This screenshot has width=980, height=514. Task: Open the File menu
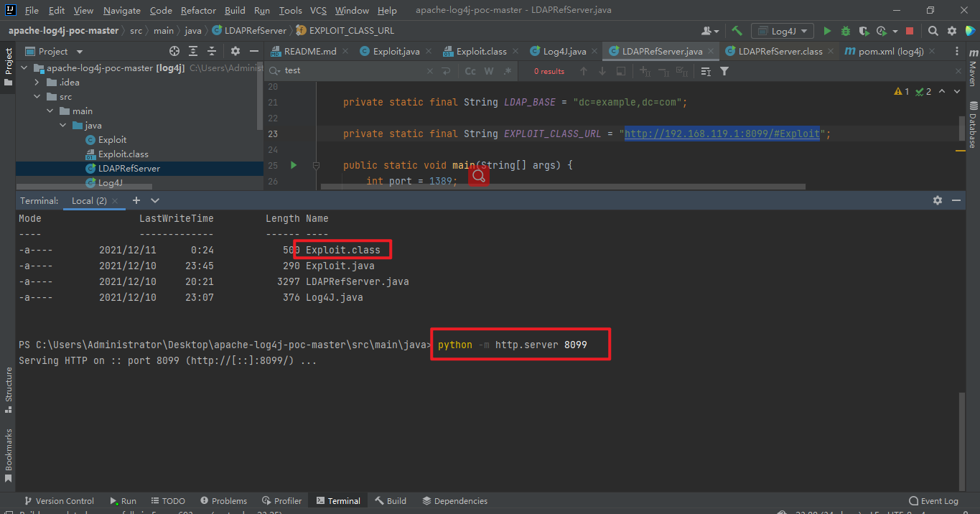pos(32,10)
